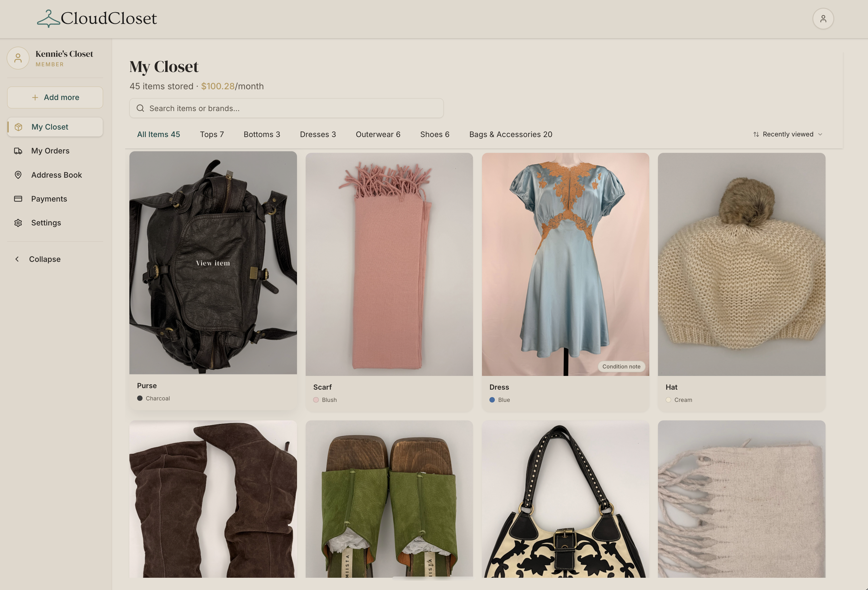Click the My Orders truck icon
The height and width of the screenshot is (590, 868).
(18, 151)
